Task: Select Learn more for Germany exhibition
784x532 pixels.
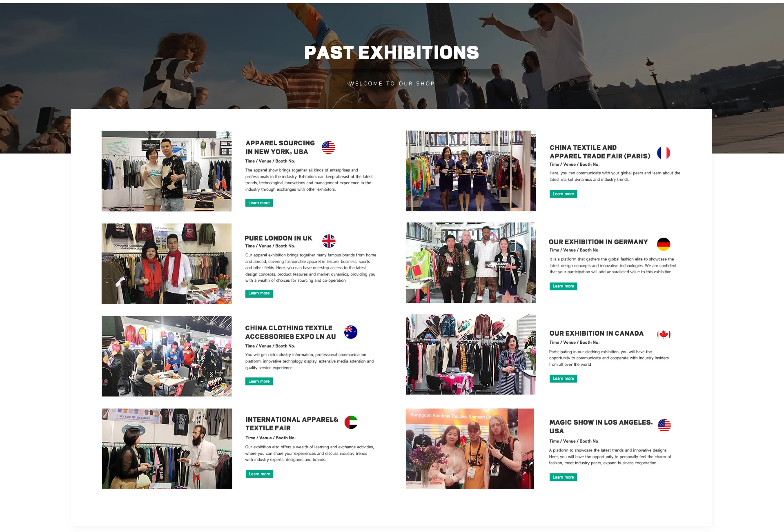Action: pyautogui.click(x=563, y=286)
